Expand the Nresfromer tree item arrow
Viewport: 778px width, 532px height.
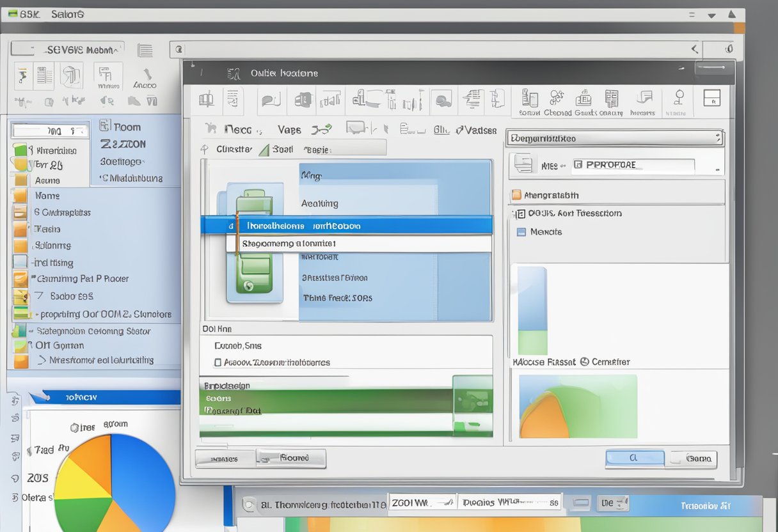(42, 361)
